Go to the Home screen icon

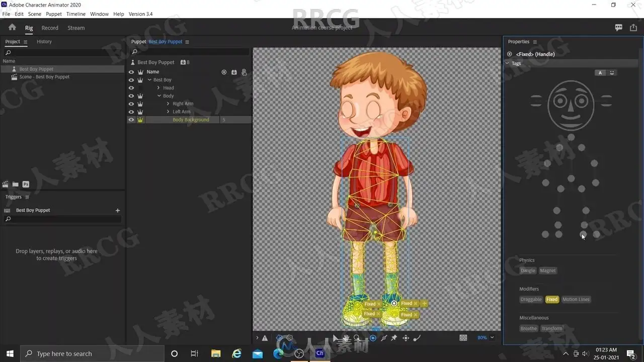12,27
